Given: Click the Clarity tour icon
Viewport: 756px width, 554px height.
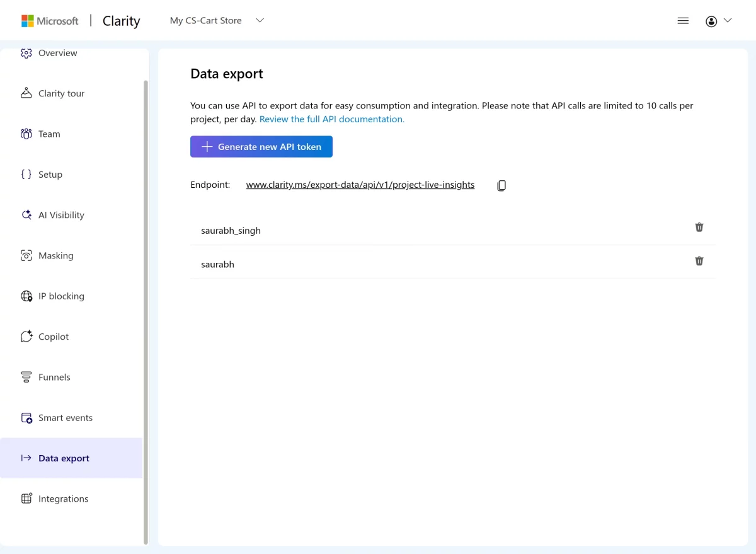Looking at the screenshot, I should coord(26,93).
